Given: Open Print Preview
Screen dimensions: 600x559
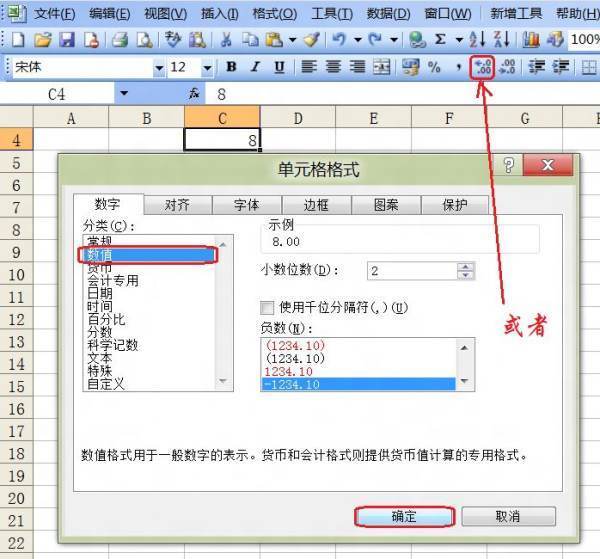Looking at the screenshot, I should click(x=144, y=39).
